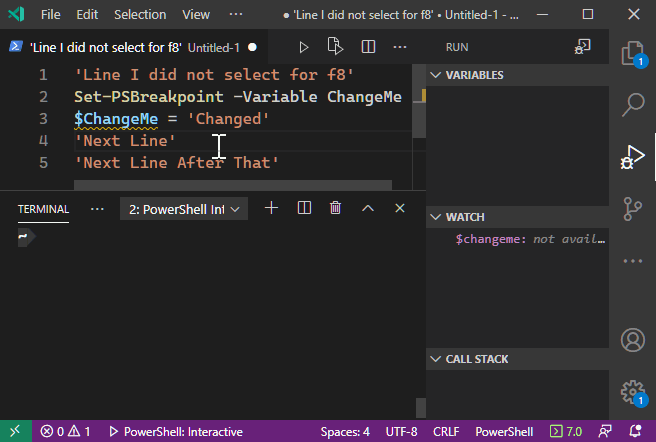Open Run and Debug view icon
Image resolution: width=656 pixels, height=442 pixels.
click(633, 157)
